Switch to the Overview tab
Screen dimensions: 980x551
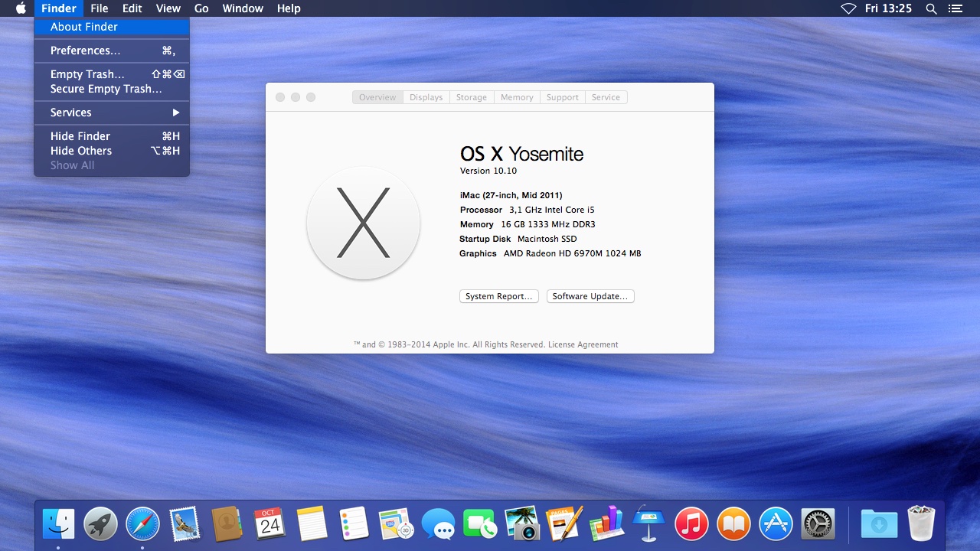377,97
